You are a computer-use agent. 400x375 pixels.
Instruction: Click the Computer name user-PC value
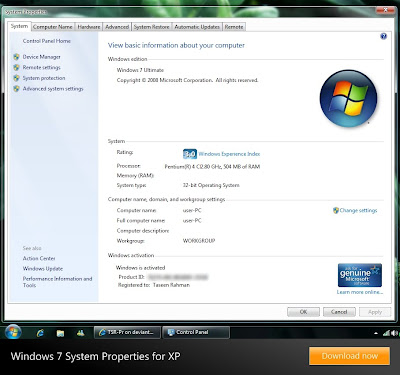(x=192, y=210)
